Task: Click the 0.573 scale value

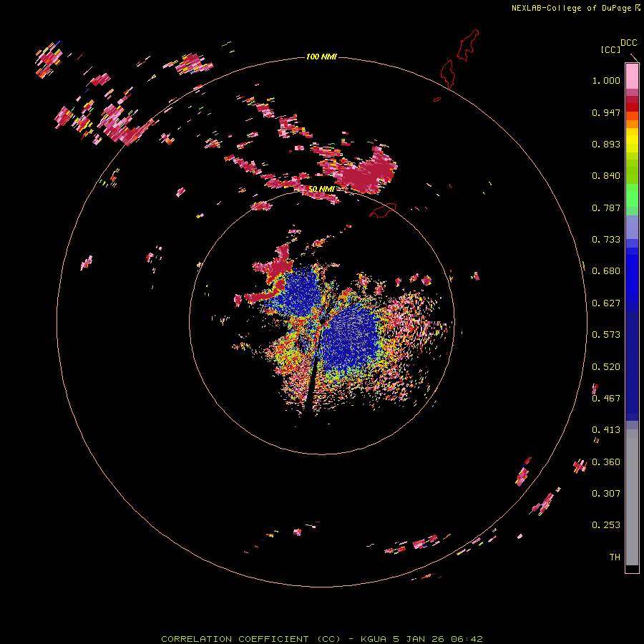Action: (x=606, y=335)
